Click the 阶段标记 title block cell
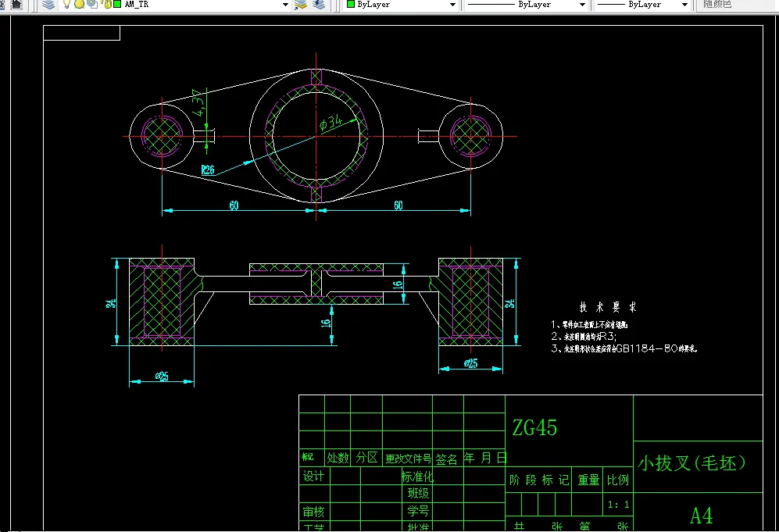The width and height of the screenshot is (779, 532). [539, 480]
